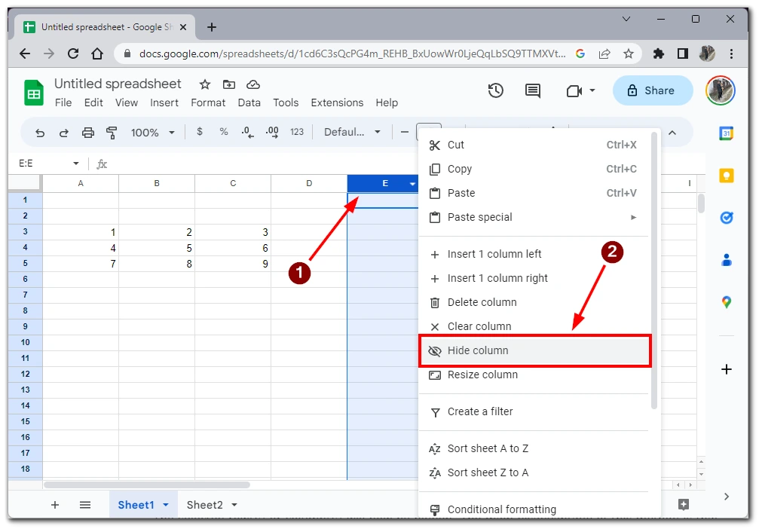Print the spreadsheet via printer icon
Image resolution: width=762 pixels, height=532 pixels.
[x=88, y=133]
